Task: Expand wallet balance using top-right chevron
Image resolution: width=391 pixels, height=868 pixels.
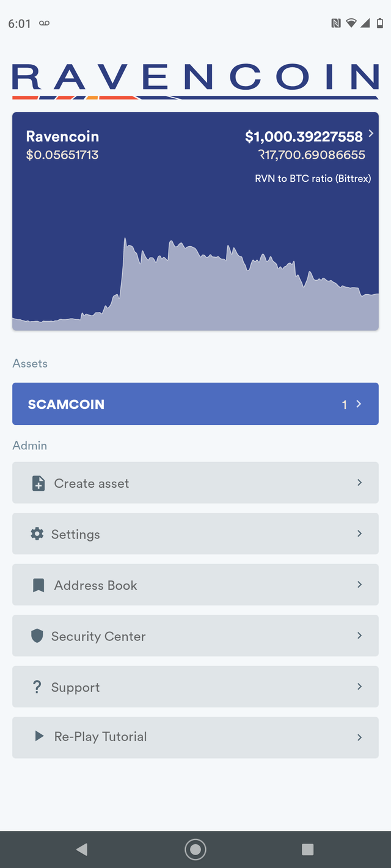Action: pos(371,134)
